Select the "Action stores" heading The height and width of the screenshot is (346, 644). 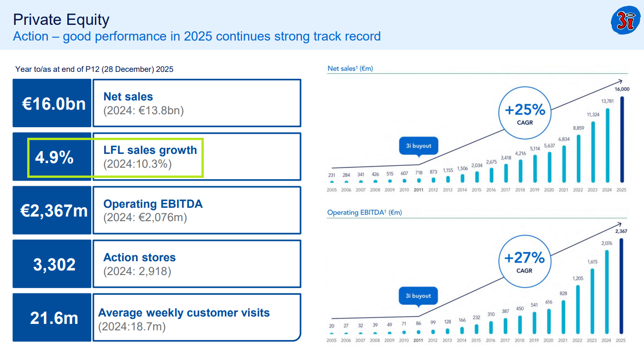coord(140,257)
